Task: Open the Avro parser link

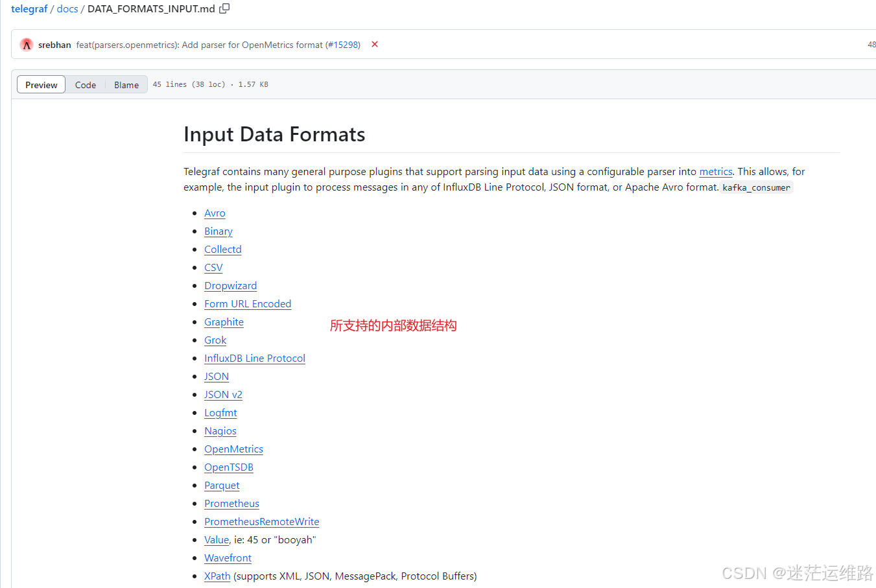Action: (x=215, y=213)
